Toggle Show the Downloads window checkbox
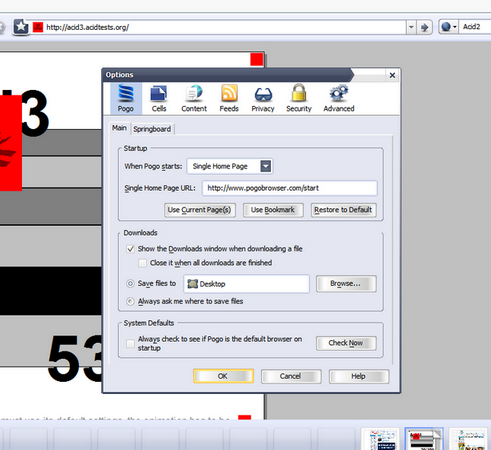 click(130, 249)
